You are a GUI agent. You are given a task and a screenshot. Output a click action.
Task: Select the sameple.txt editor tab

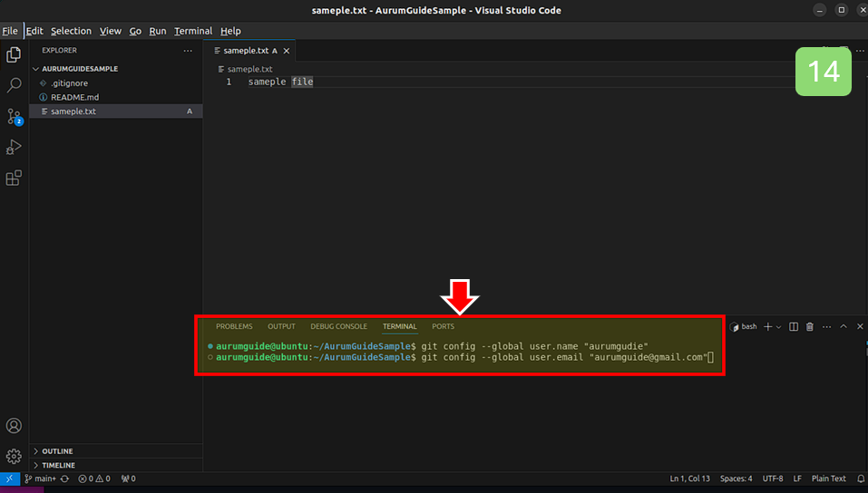pos(249,51)
